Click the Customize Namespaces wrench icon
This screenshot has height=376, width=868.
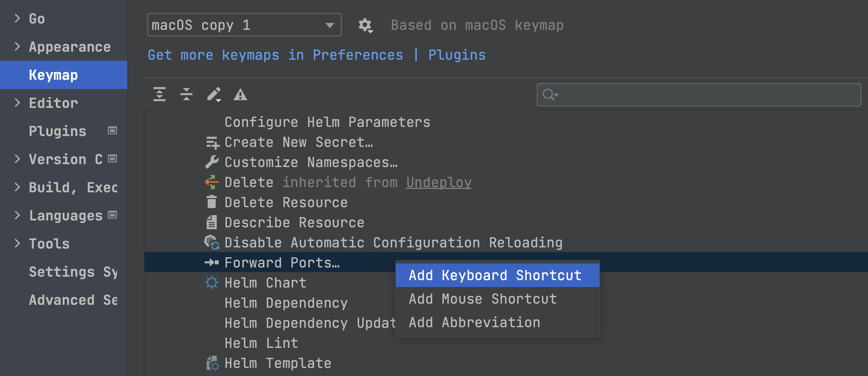pos(212,162)
